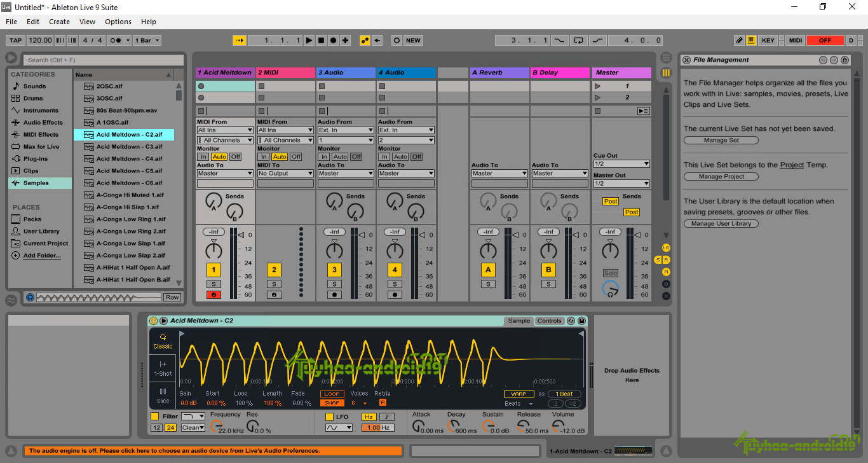The width and height of the screenshot is (868, 463).
Task: Select the 1-Shot mode tab
Action: (163, 368)
